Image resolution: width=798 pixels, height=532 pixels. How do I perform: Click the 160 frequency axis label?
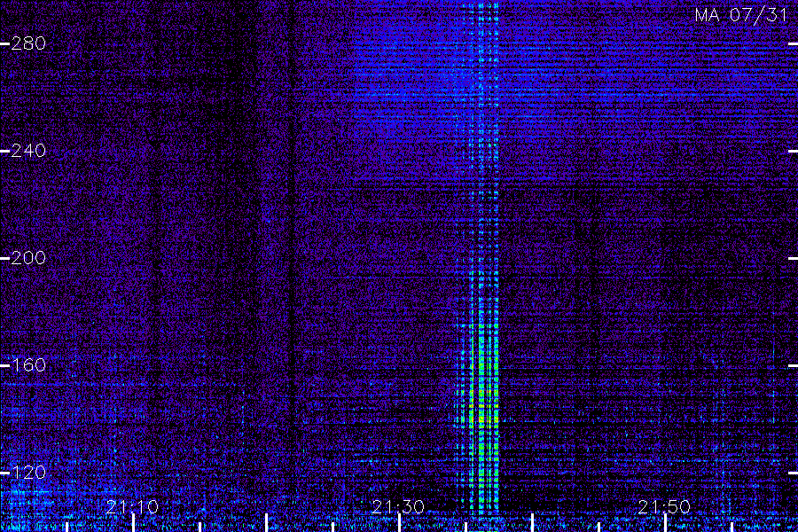pyautogui.click(x=28, y=365)
